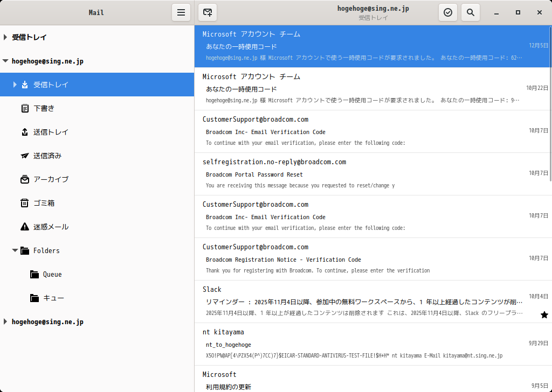Open first Broadcom Inc- Email Verification Code
Screen dimensions: 552x392
[x=373, y=131]
